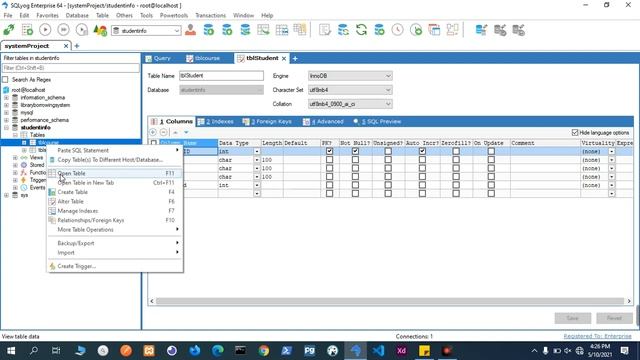Screen dimensions: 640x360
Task: Close the tblStudent tab
Action: pos(284,58)
